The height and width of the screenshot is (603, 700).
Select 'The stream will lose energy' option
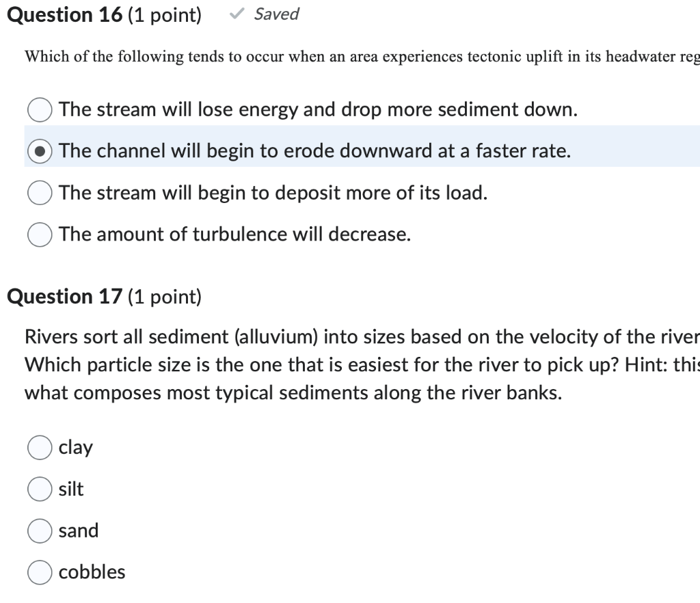[x=40, y=109]
